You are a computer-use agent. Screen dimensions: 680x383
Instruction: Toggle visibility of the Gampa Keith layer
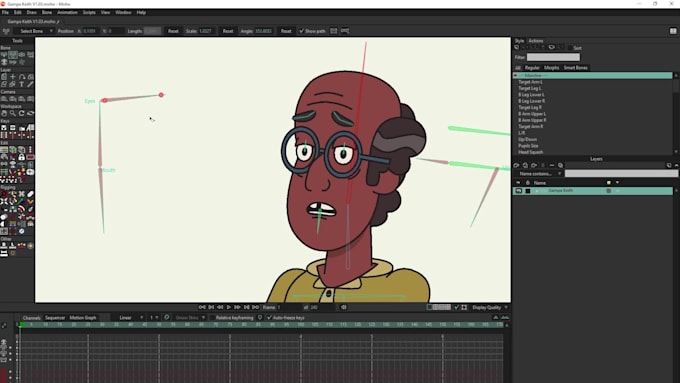coord(518,191)
